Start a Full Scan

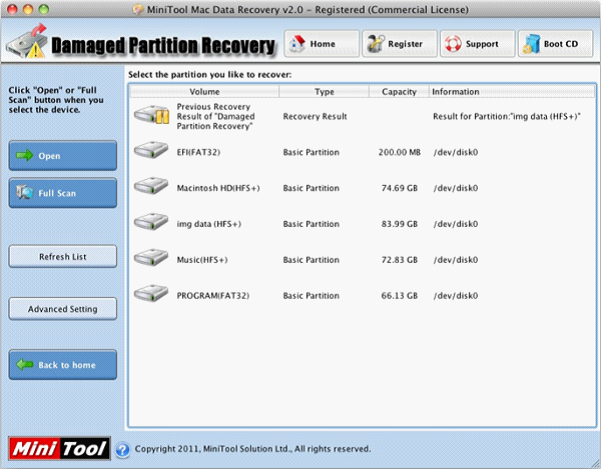tap(63, 193)
